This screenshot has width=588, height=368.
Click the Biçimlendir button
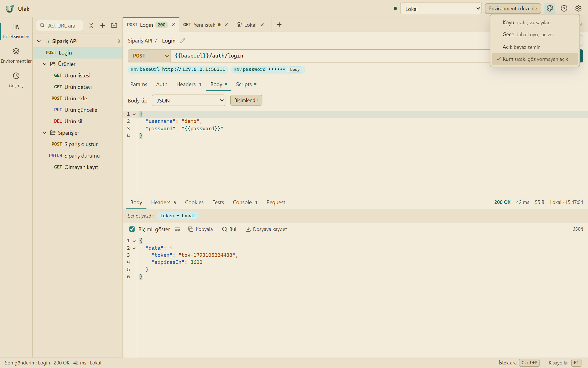pos(246,100)
